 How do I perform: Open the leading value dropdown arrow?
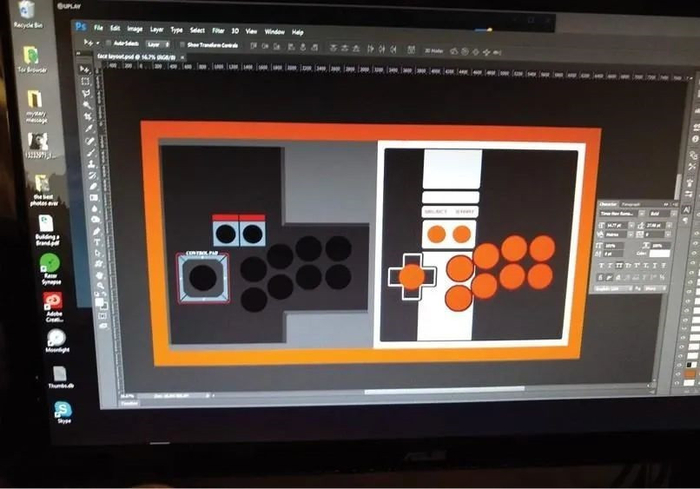click(x=669, y=226)
